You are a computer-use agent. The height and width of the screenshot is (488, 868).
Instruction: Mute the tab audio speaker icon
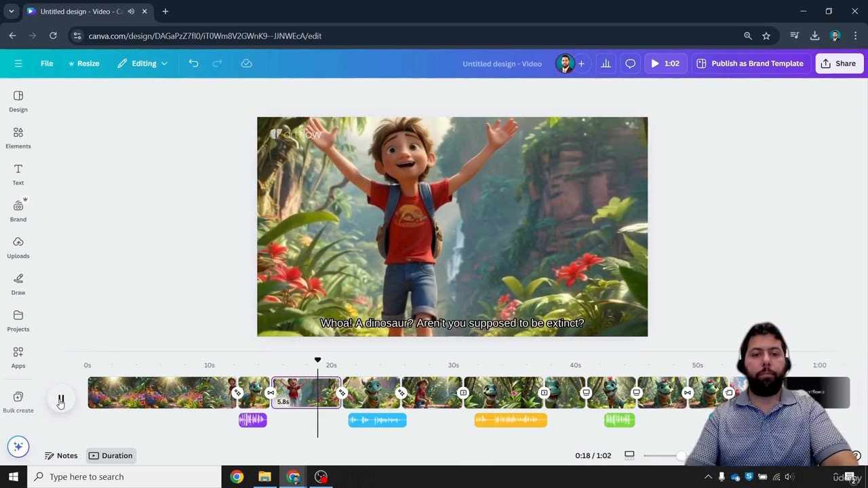pyautogui.click(x=131, y=12)
